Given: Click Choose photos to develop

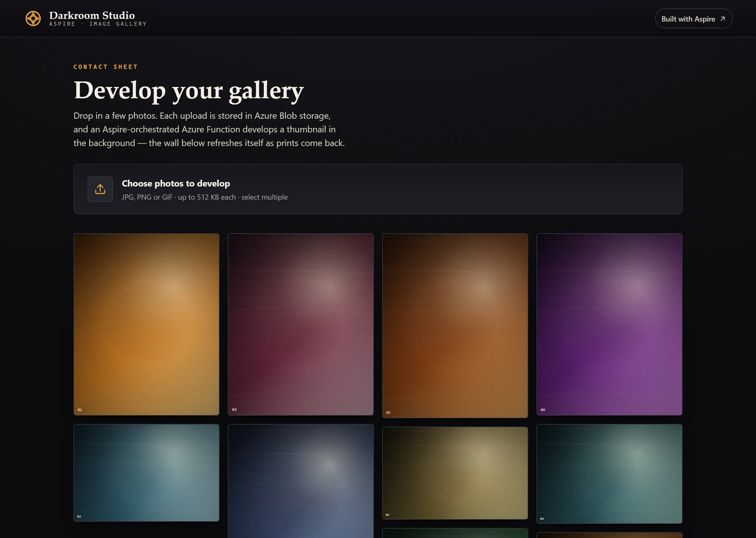Looking at the screenshot, I should [x=176, y=183].
